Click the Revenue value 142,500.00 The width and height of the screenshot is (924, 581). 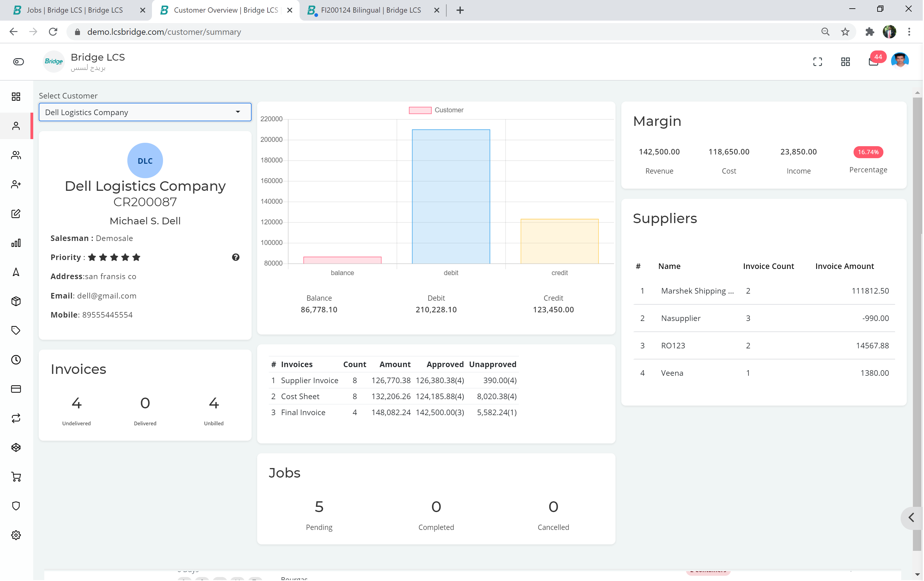[659, 152]
